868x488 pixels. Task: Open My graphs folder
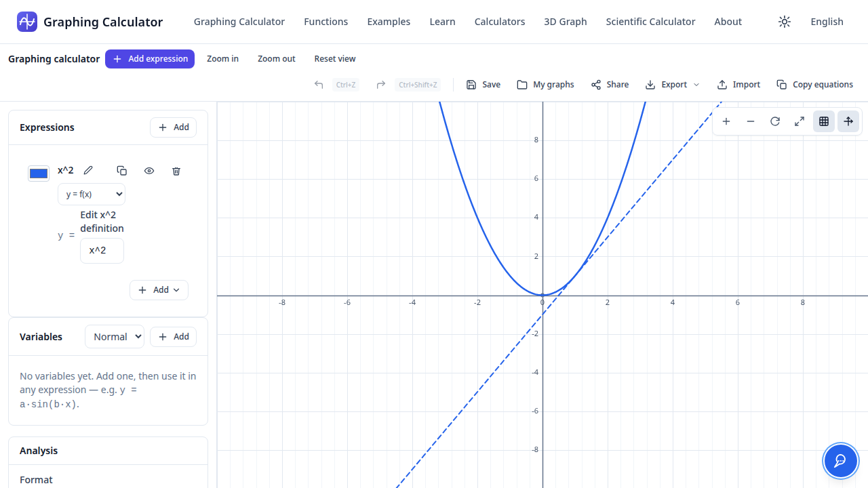545,85
